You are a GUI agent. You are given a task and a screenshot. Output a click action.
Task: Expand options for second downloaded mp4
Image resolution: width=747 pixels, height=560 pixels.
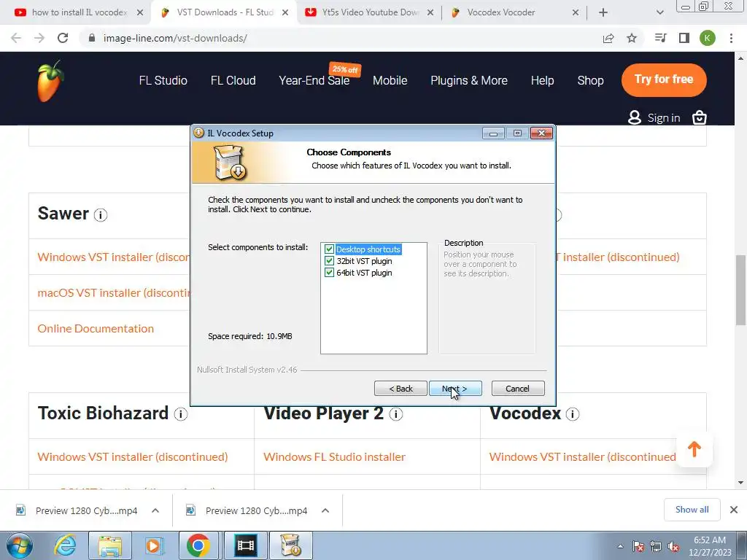(x=325, y=510)
